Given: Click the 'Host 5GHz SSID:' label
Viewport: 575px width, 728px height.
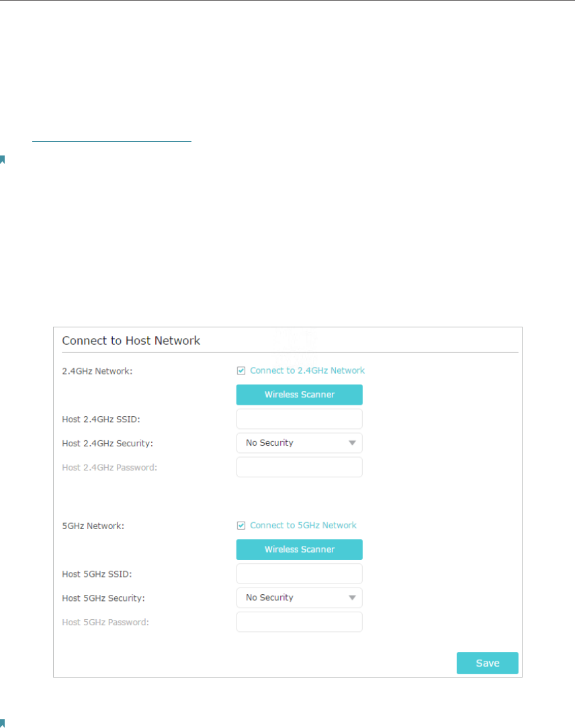Looking at the screenshot, I should coord(97,574).
